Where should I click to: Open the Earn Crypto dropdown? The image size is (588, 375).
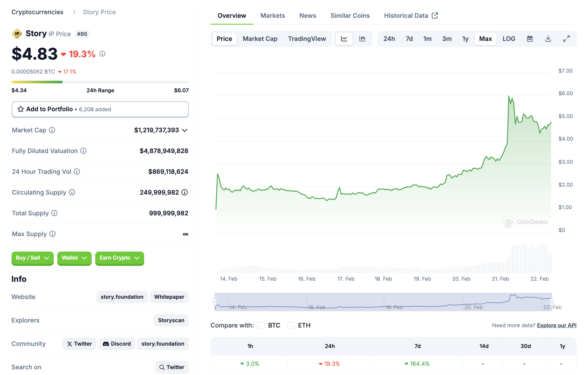[x=119, y=258]
